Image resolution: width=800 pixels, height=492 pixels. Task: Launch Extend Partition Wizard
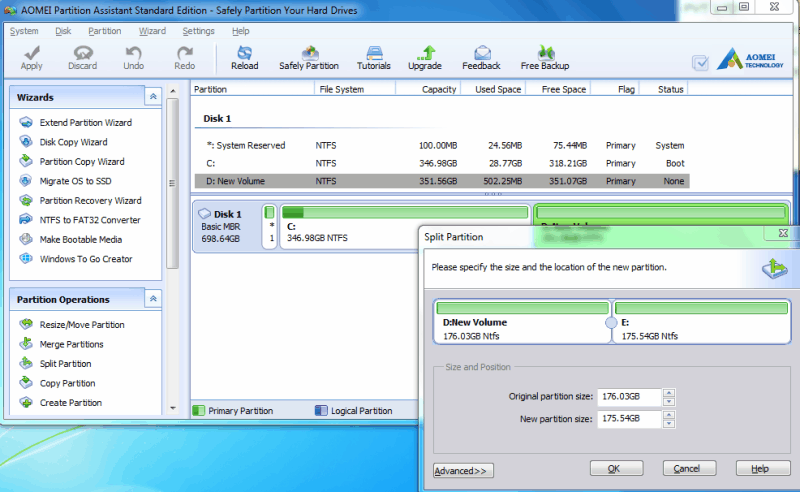[86, 122]
